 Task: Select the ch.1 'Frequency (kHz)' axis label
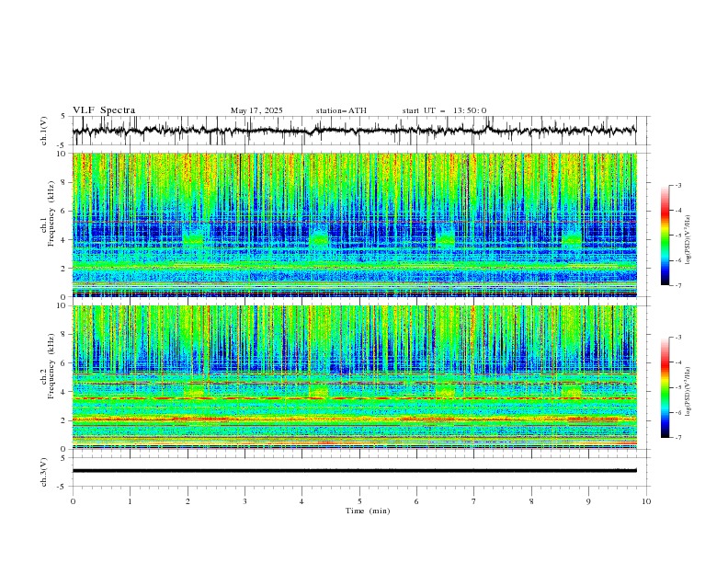pyautogui.click(x=51, y=214)
